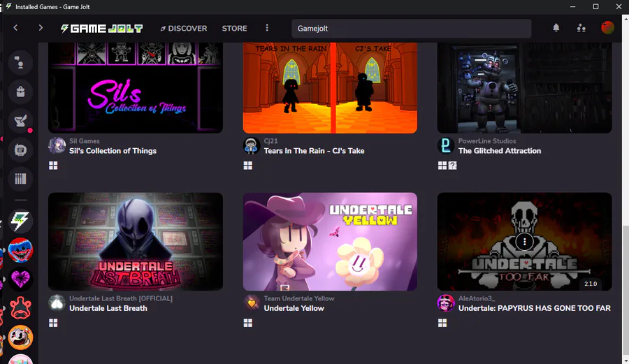This screenshot has height=364, width=629.
Task: Click version 2.1.0 badge on Too Far thumbnail
Action: click(590, 284)
